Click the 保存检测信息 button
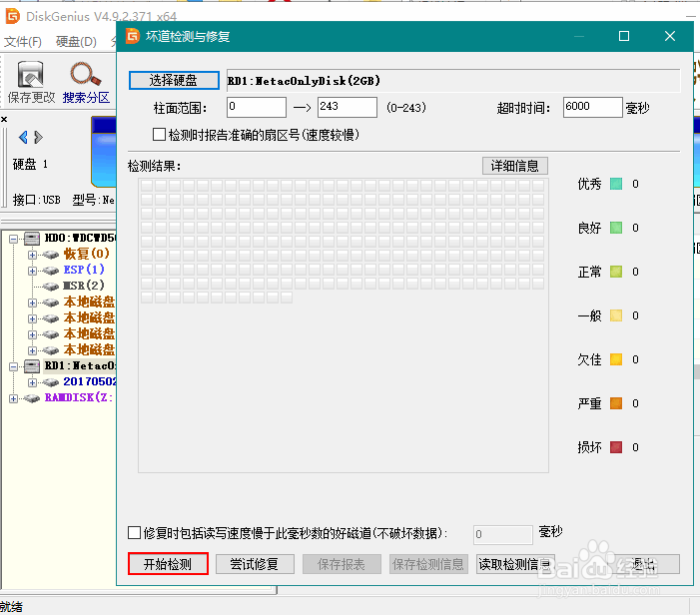 (428, 564)
